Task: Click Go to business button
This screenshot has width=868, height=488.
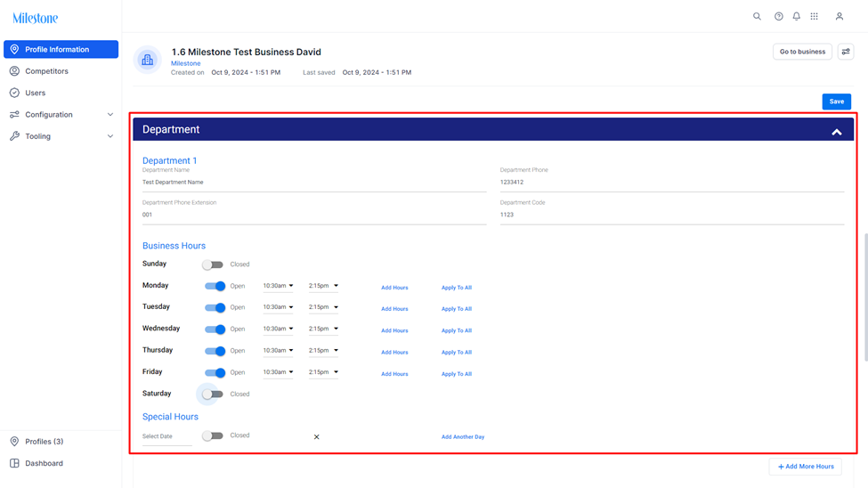Action: pos(802,52)
